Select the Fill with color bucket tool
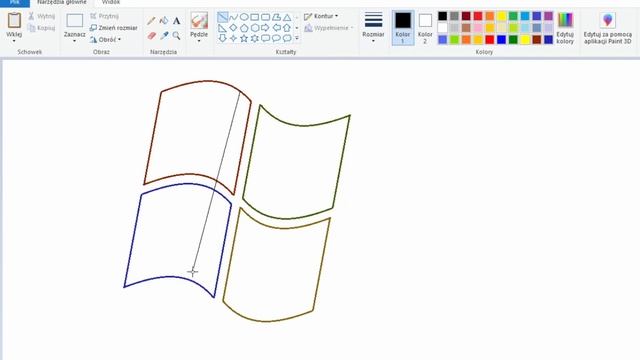 [164, 20]
